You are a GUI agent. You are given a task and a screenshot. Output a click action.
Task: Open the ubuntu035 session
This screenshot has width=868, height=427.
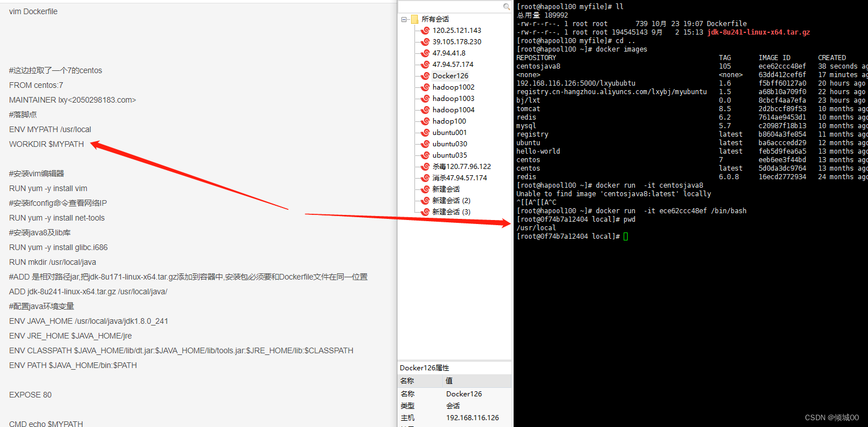point(450,155)
